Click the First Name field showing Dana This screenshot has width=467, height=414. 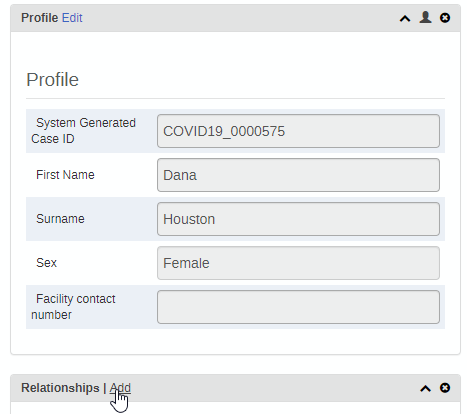[298, 175]
